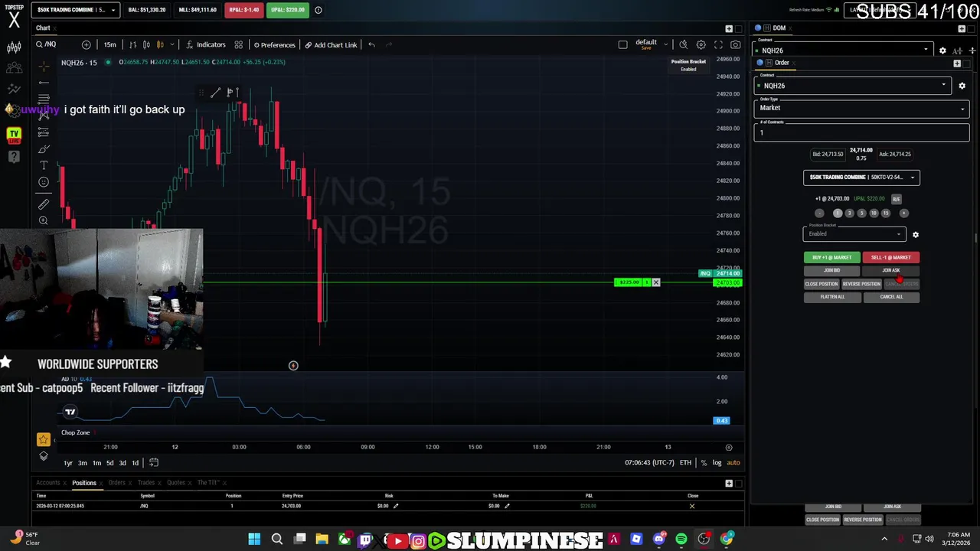Screen dimensions: 980x551
Task: Select the hollow candles chart style icon
Action: [x=146, y=44]
